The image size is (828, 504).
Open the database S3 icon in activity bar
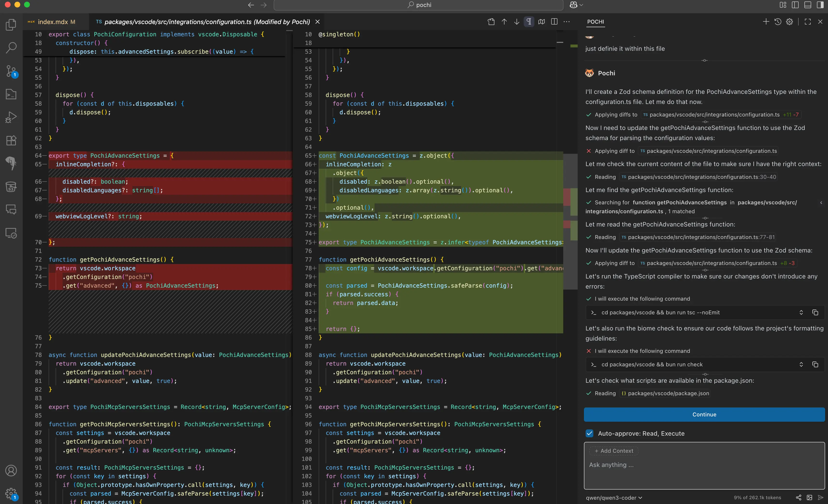[x=11, y=187]
